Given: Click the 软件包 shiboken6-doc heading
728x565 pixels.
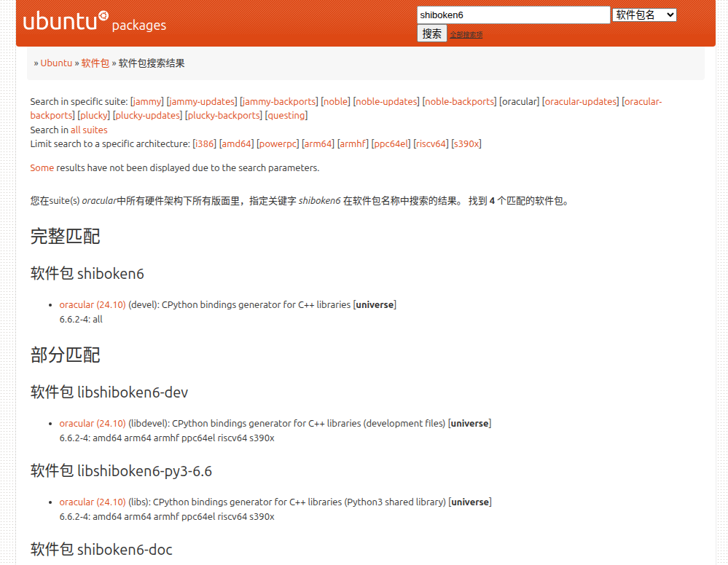Looking at the screenshot, I should 101,549.
